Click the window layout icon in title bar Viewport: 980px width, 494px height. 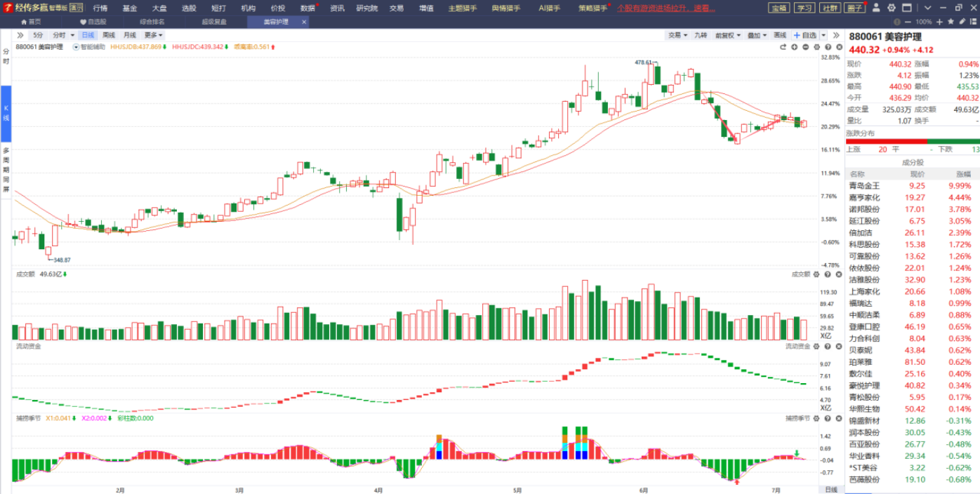click(908, 8)
